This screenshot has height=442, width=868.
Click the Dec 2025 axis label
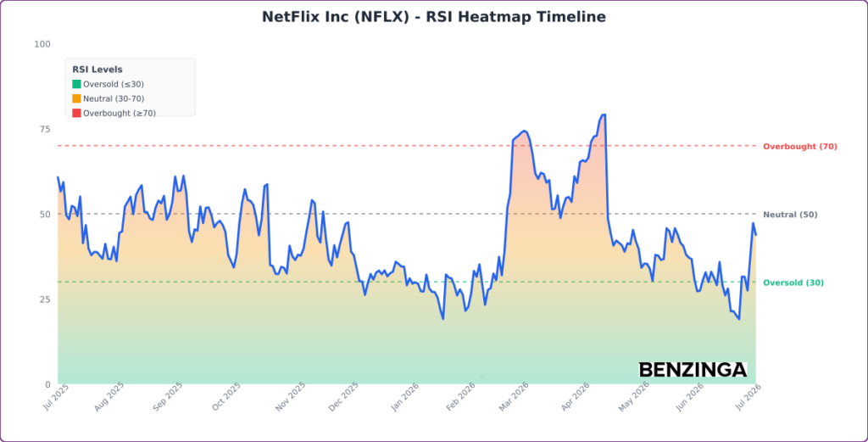pyautogui.click(x=344, y=396)
